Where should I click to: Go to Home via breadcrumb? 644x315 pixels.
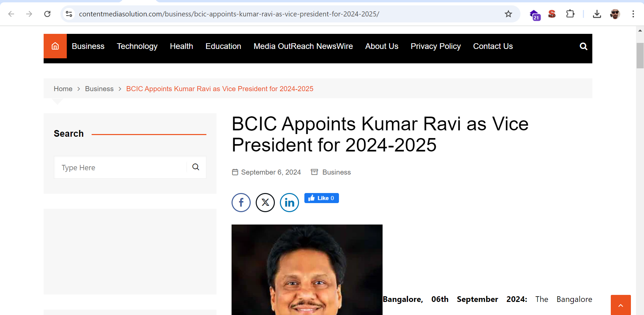pos(63,89)
